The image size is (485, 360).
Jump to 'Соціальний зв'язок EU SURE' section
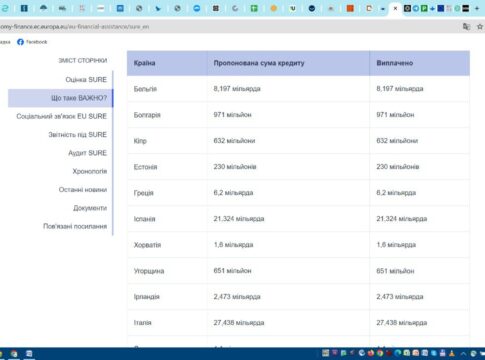coord(62,116)
